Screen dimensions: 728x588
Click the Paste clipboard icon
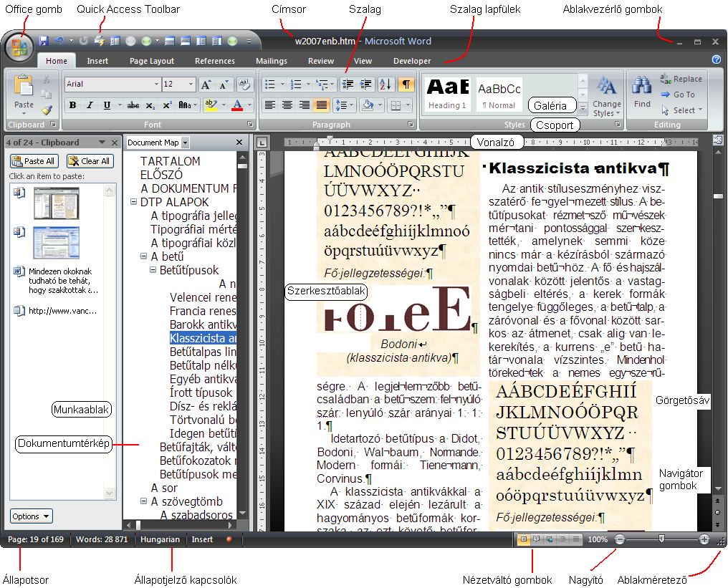point(23,87)
